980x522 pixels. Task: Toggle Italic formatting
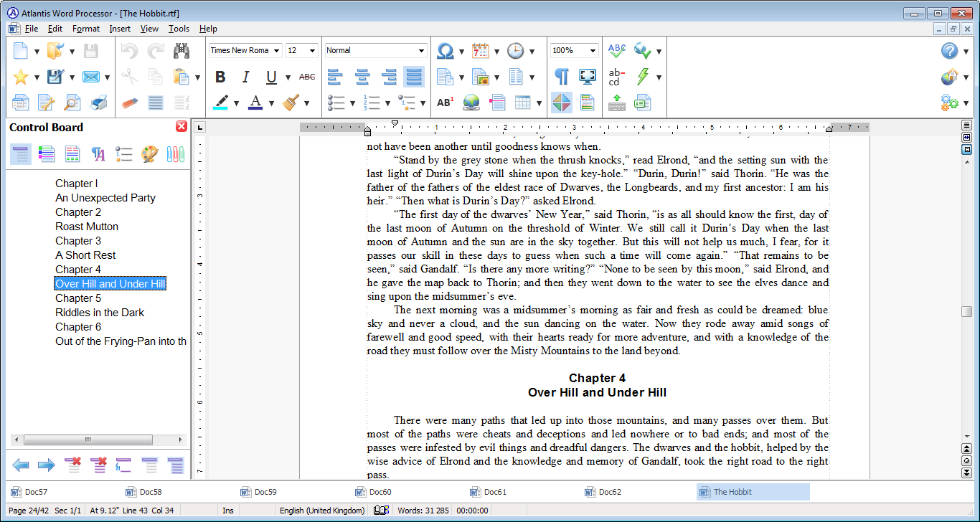pos(245,77)
